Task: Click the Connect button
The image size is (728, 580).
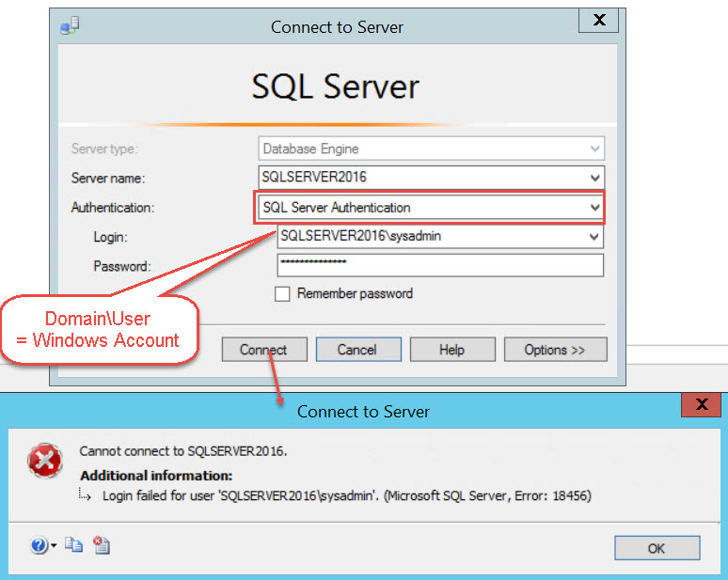Action: tap(264, 350)
